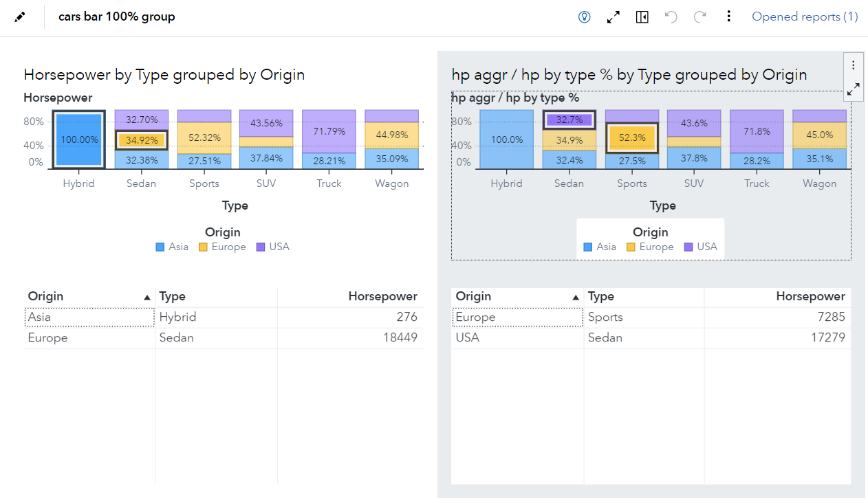Toggle the Asia series in the left legend
Image resolution: width=868 pixels, height=503 pixels.
pyautogui.click(x=172, y=247)
